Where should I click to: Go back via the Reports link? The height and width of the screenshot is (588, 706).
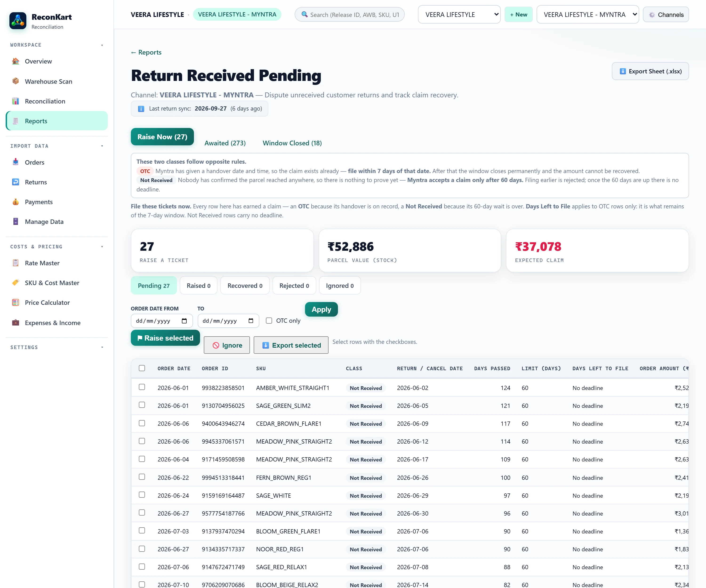[146, 52]
